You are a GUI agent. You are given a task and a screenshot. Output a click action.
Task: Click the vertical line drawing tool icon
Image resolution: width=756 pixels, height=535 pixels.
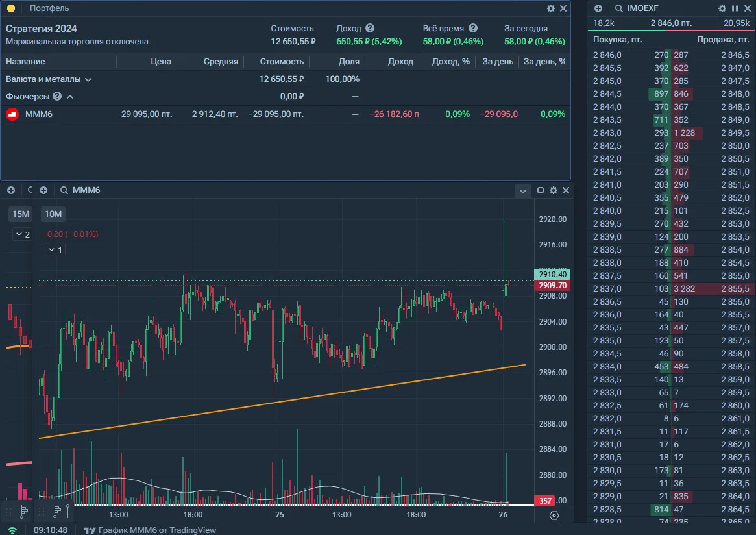[x=68, y=511]
